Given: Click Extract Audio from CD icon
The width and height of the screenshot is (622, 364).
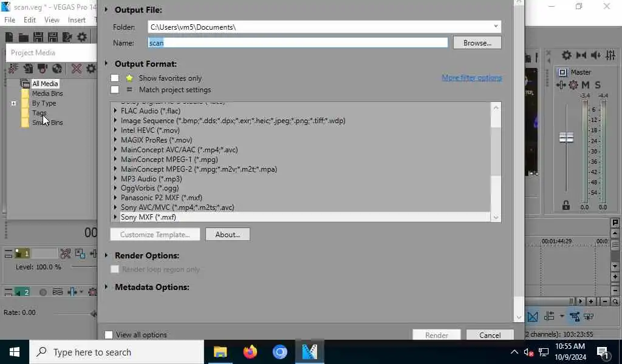Looking at the screenshot, I should point(57,69).
